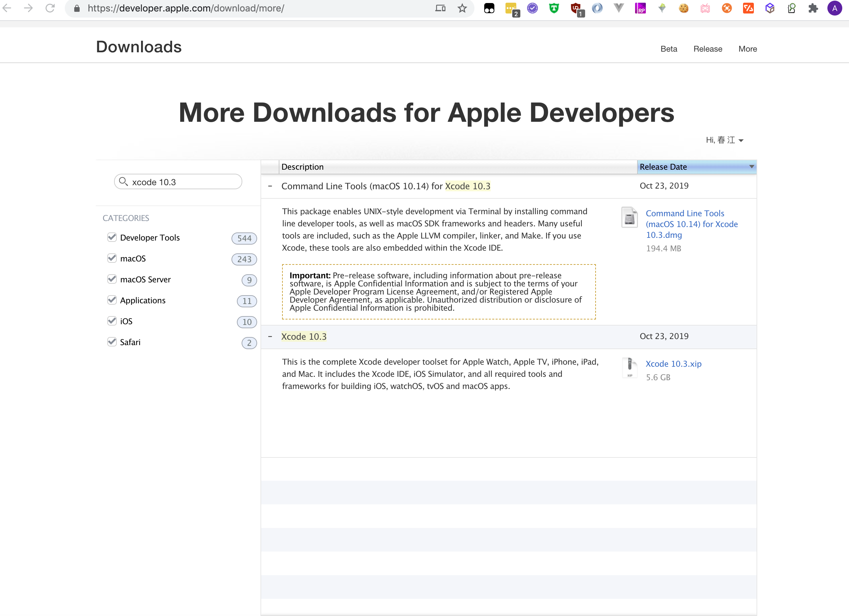
Task: Toggle the Safari category checkbox
Action: 112,342
